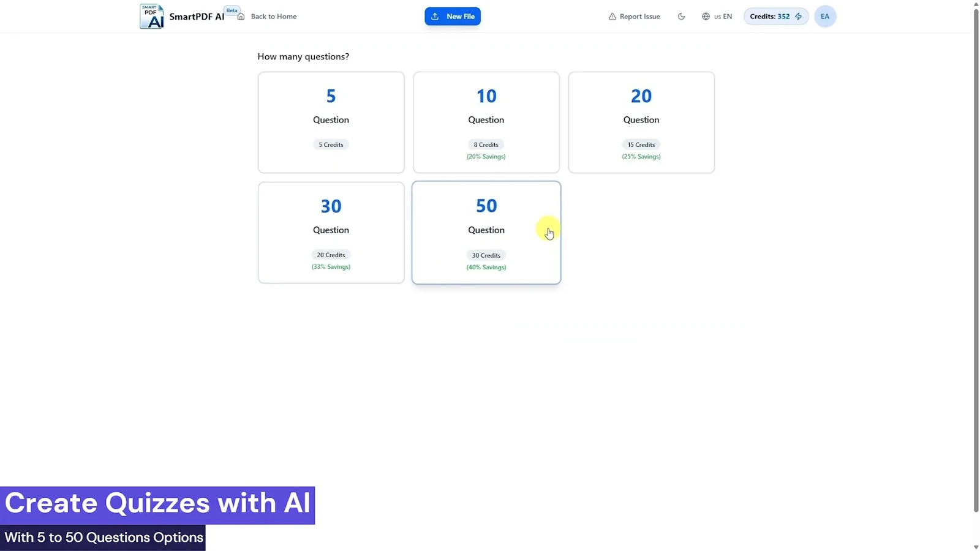Open the EA user avatar menu
The height and width of the screenshot is (551, 980).
(825, 17)
